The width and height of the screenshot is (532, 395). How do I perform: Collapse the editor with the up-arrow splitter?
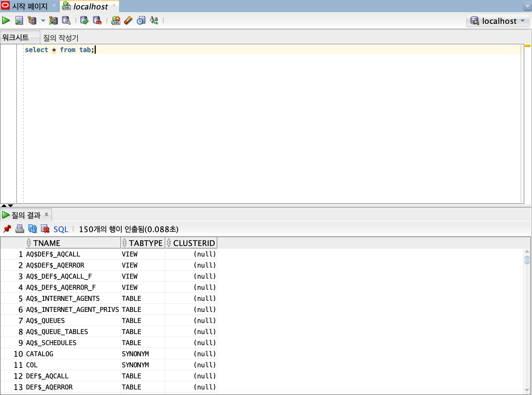(4, 206)
